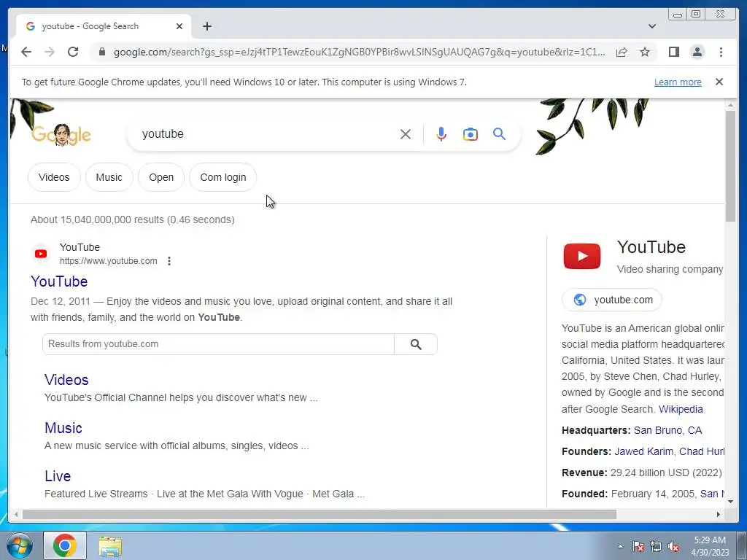This screenshot has height=560, width=747.
Task: Open the San Bruno, CA headquarters link
Action: (667, 430)
